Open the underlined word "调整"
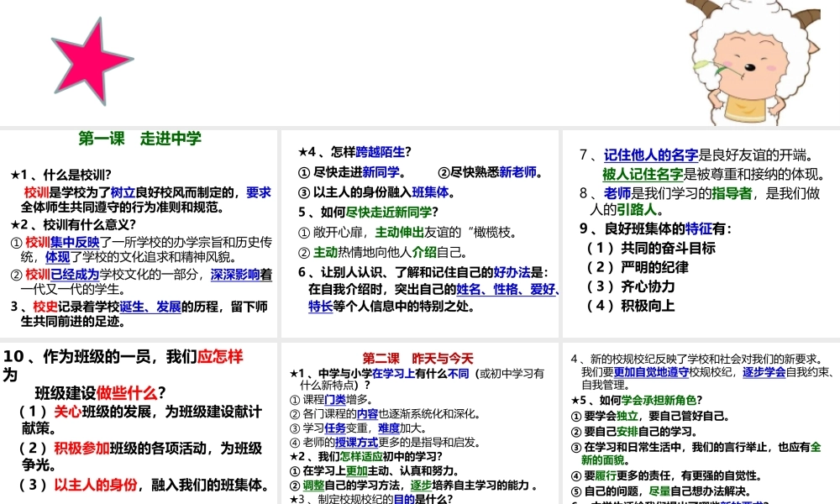 314,486
